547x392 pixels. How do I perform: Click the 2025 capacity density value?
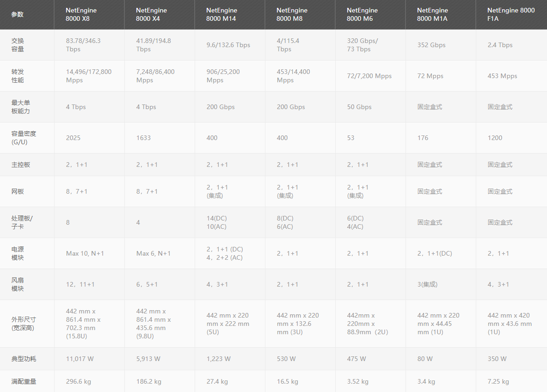[x=73, y=138]
